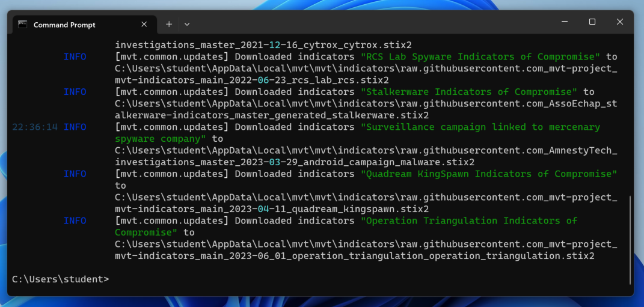Click the mvt-indicators_main_2023-04-11_quadream_kingspawn.stix2 filename
The image size is (644, 307).
click(x=272, y=209)
